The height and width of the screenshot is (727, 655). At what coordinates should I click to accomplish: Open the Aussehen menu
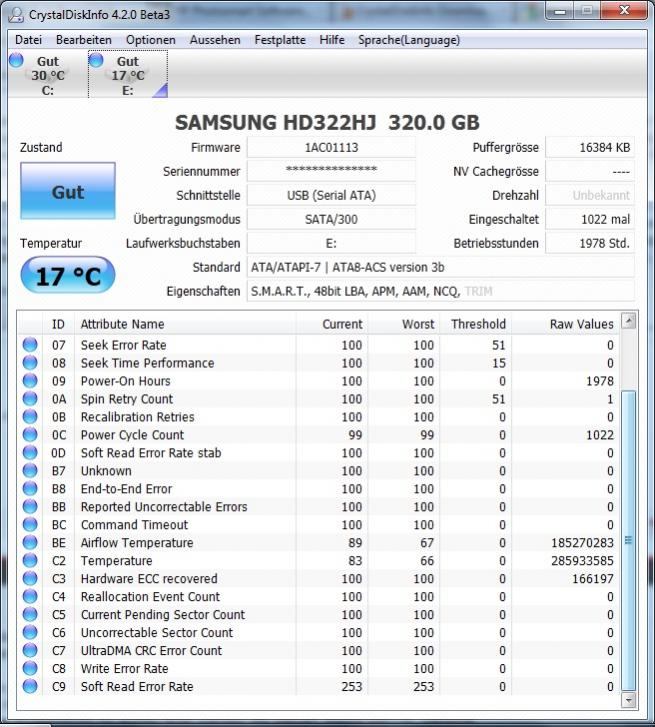coord(215,40)
